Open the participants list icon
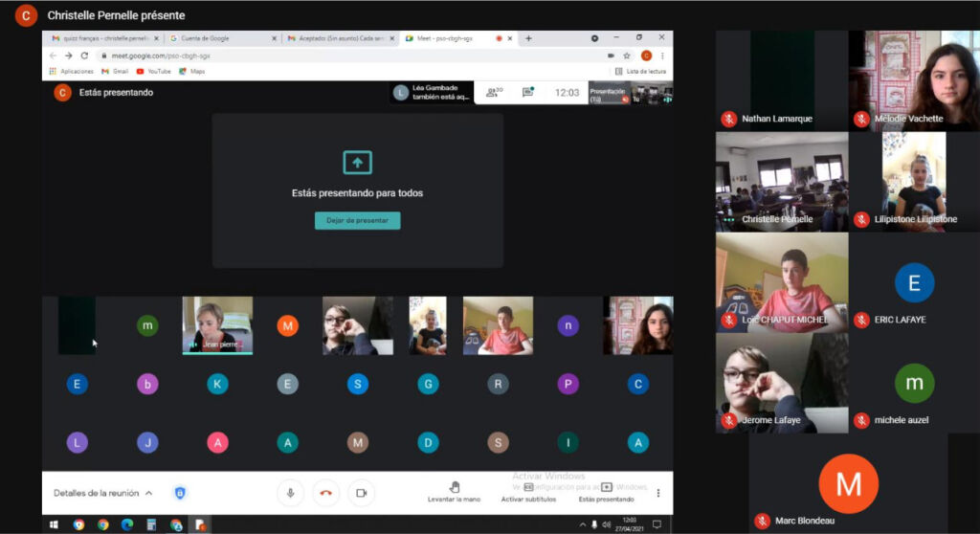This screenshot has width=980, height=534. point(494,93)
